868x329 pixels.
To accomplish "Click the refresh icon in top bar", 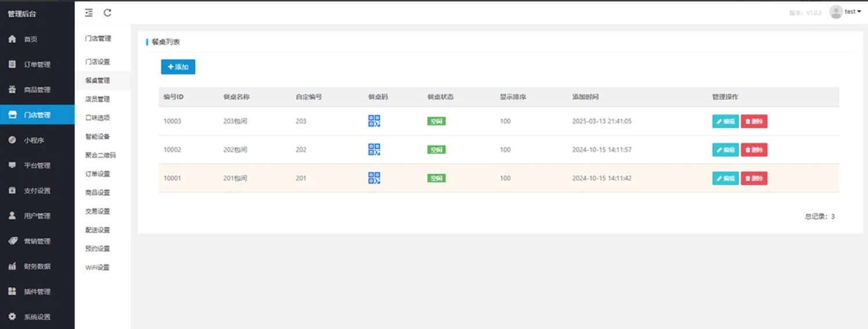I will pyautogui.click(x=107, y=13).
